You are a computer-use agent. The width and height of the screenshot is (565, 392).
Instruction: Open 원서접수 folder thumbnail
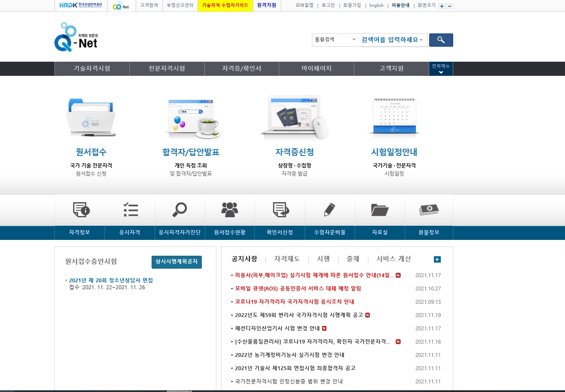91,118
